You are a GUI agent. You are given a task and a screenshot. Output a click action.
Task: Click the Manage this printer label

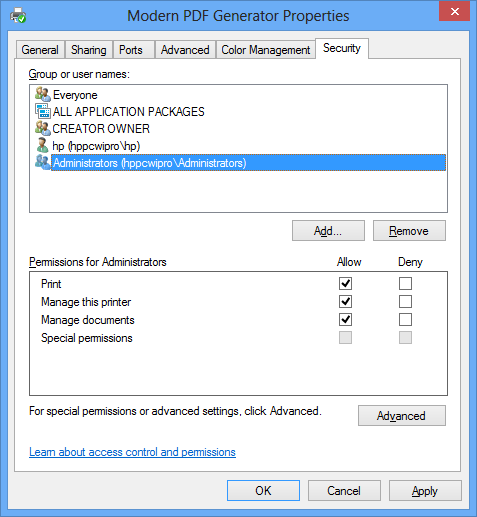click(86, 302)
